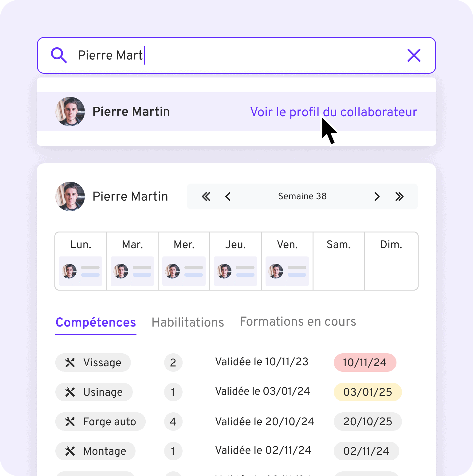Click the magnifying glass search icon
473x476 pixels.
[59, 55]
